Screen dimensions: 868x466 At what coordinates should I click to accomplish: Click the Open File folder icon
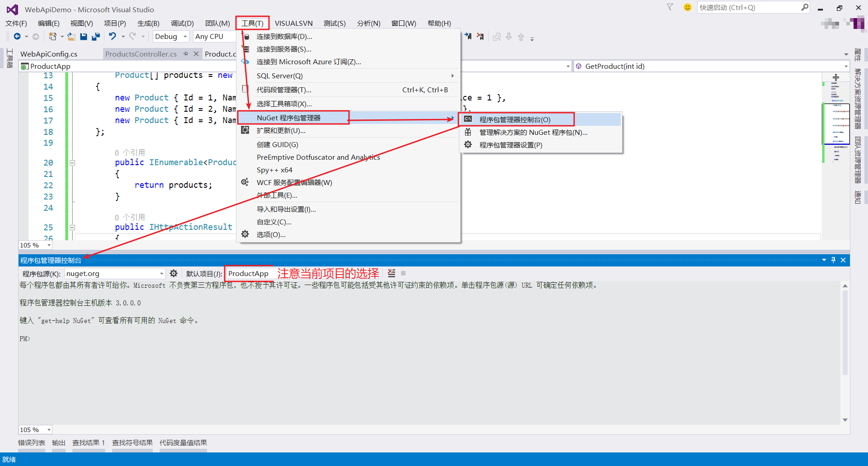pos(71,37)
